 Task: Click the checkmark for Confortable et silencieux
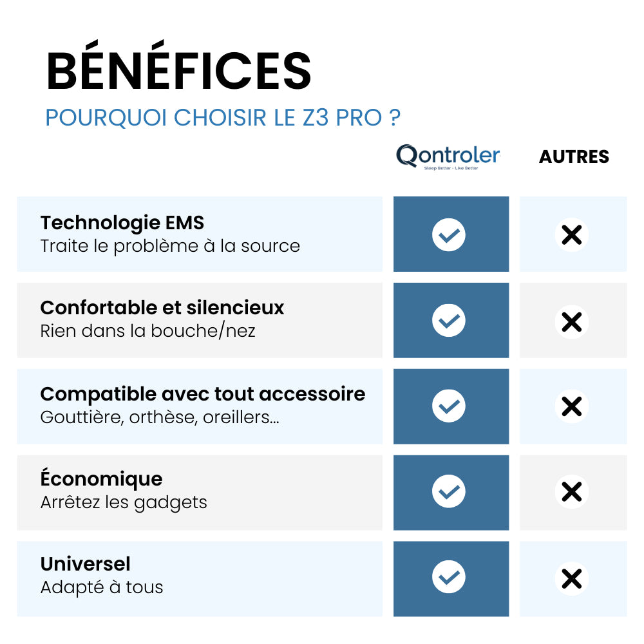tap(449, 320)
